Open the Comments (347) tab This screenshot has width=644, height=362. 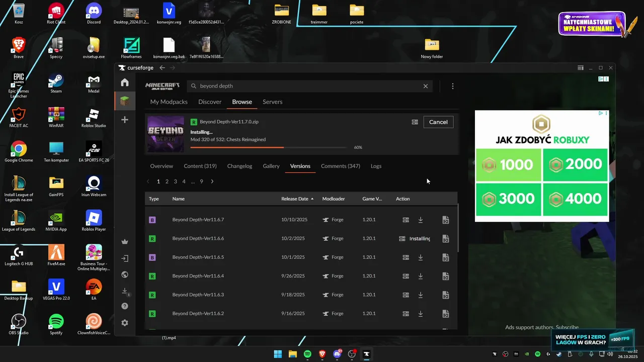(341, 166)
